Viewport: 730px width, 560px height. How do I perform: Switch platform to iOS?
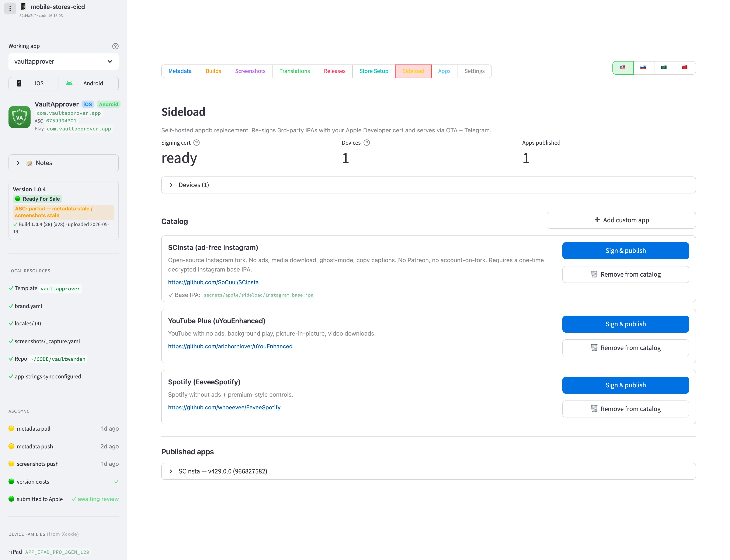(34, 83)
